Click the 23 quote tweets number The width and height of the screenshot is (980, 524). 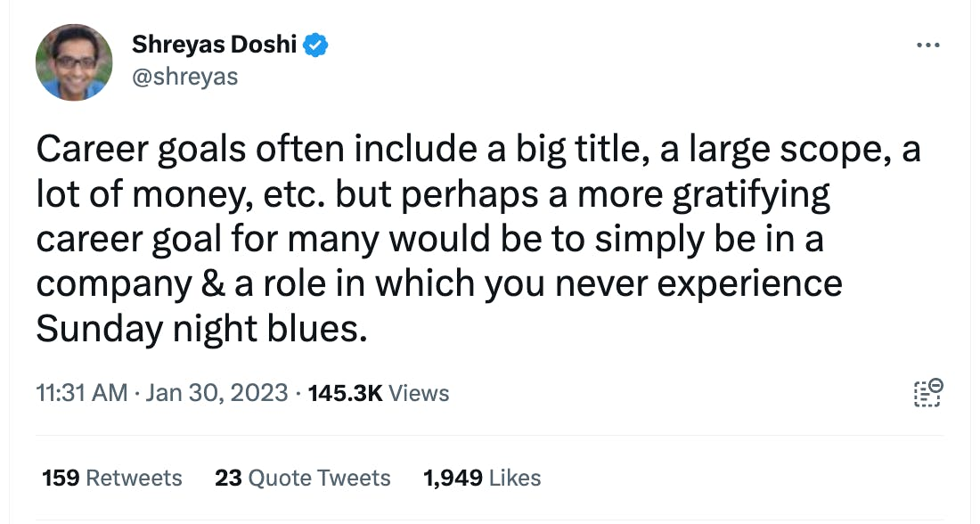pos(228,479)
